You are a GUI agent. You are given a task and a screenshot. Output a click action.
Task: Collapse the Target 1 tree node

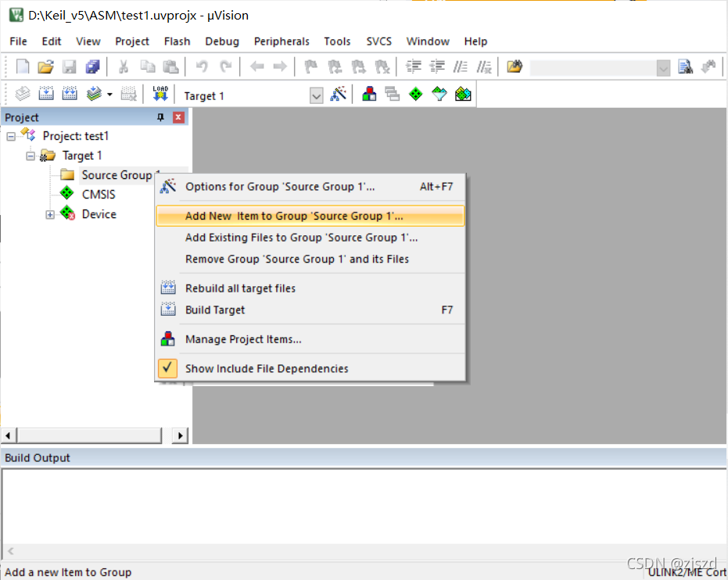click(30, 156)
